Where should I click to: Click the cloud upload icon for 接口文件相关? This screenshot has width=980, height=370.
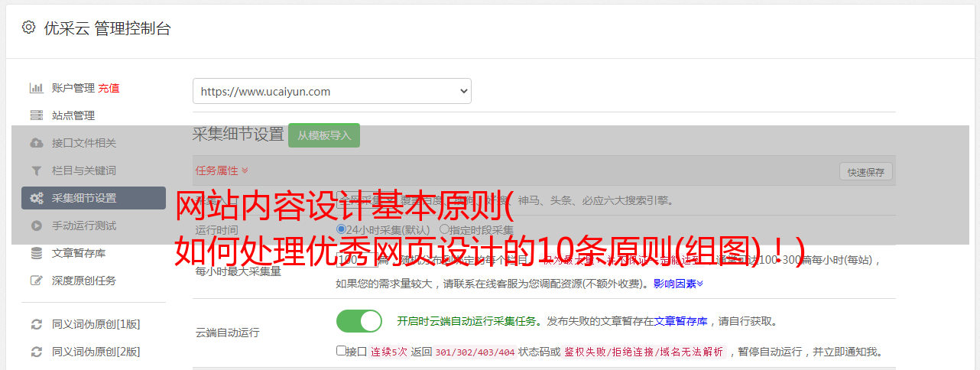pos(36,143)
